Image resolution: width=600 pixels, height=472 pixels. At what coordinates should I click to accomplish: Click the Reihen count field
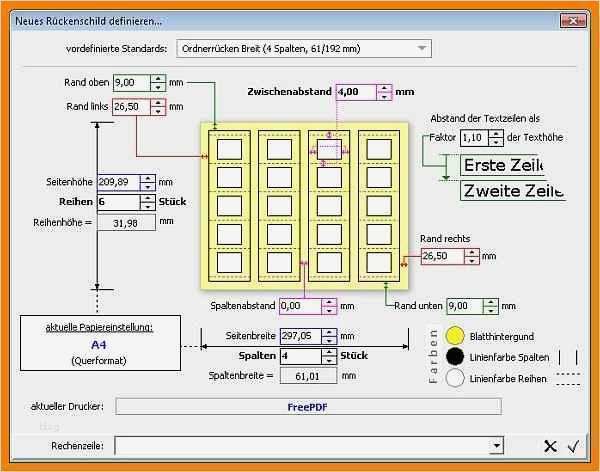119,202
